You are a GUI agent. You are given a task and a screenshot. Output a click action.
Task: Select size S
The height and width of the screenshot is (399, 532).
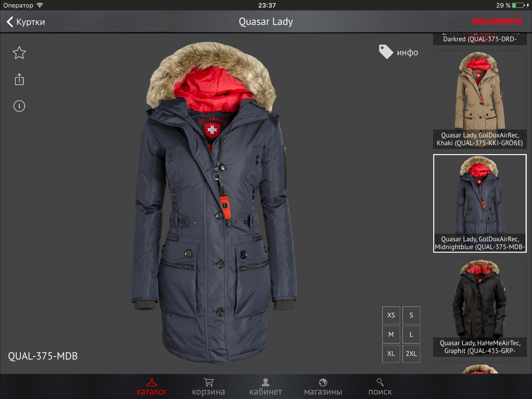(411, 315)
